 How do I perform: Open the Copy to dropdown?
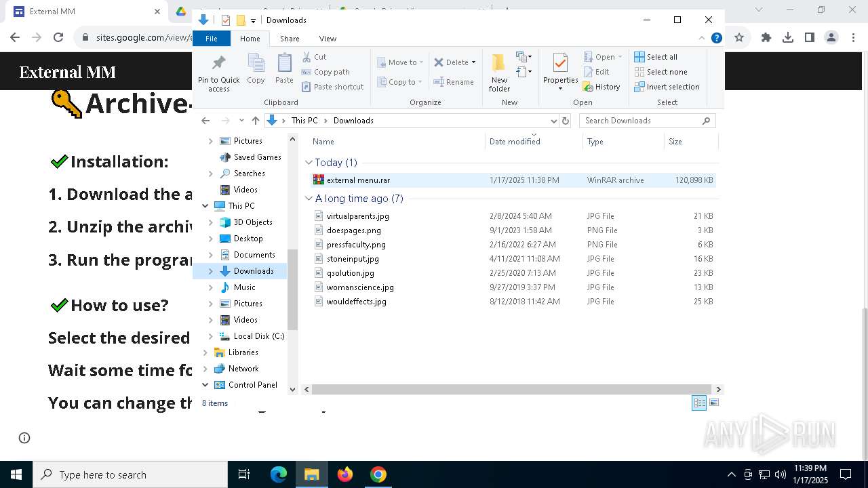(399, 82)
